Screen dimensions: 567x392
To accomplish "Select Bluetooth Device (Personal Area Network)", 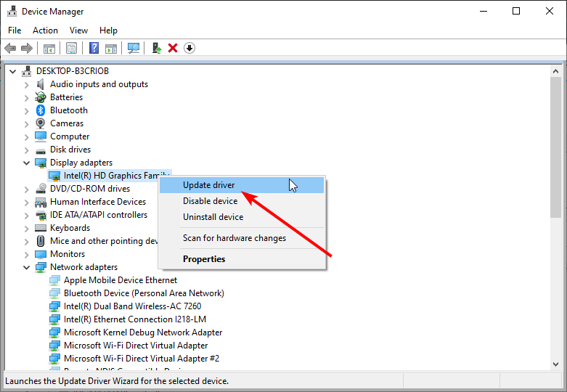I will pos(144,293).
